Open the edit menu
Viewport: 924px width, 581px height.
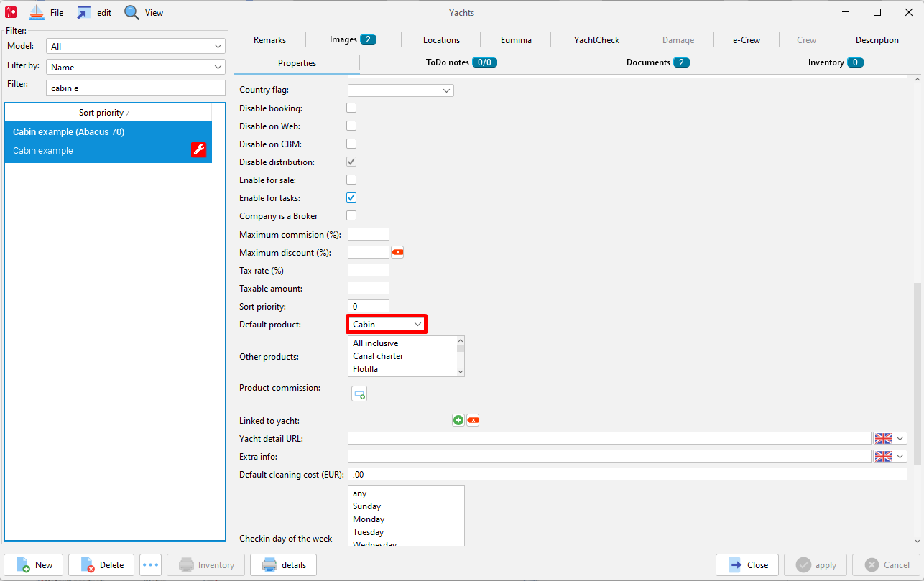[x=104, y=13]
